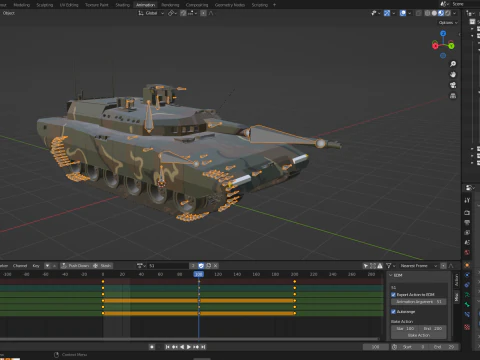
Task: Open Global transform orientation dropdown
Action: point(151,13)
